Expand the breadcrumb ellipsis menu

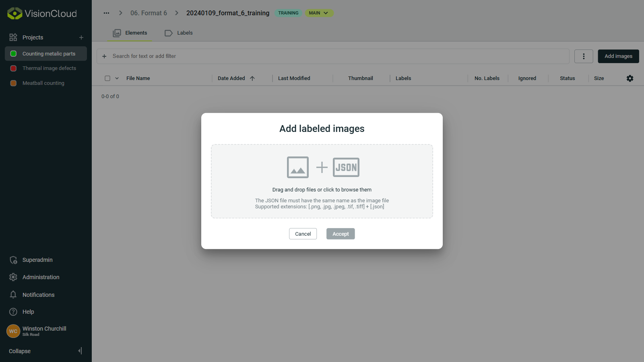106,13
